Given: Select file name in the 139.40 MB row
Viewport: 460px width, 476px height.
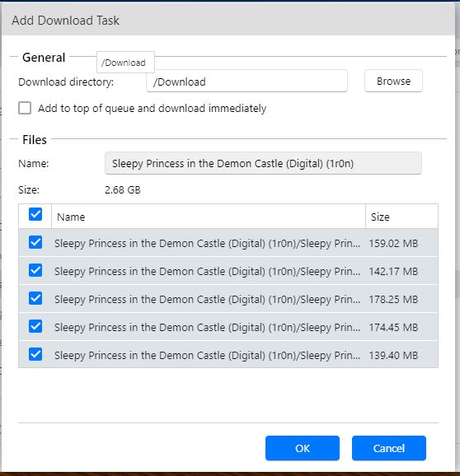Looking at the screenshot, I should point(208,355).
